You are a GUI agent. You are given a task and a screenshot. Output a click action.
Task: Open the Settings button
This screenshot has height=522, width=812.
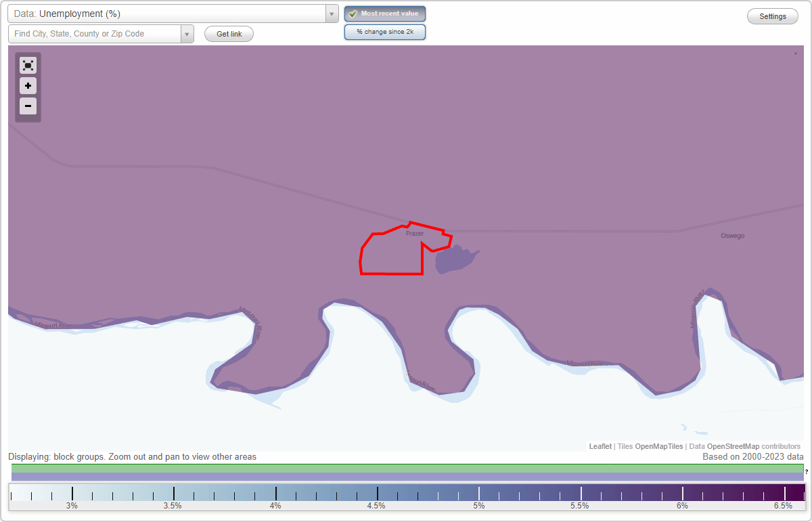tap(773, 16)
